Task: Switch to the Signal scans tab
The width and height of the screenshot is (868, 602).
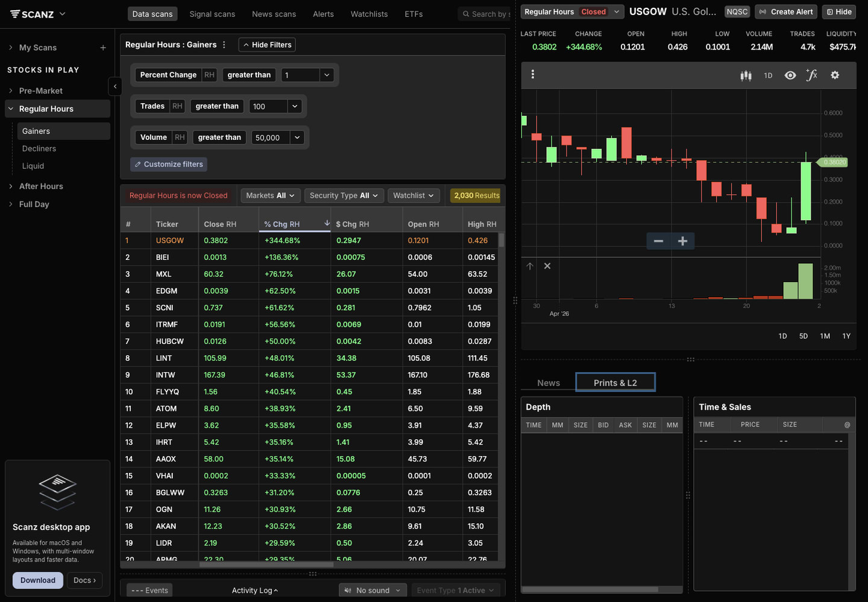Action: point(212,14)
